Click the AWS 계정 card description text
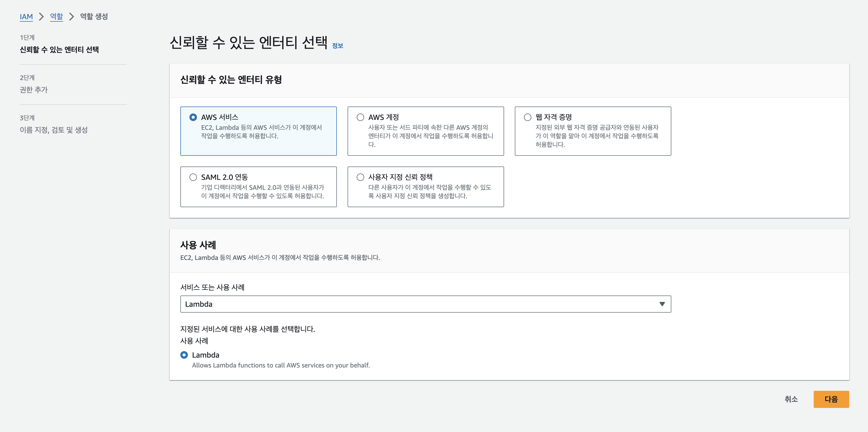The width and height of the screenshot is (868, 432). [x=430, y=136]
